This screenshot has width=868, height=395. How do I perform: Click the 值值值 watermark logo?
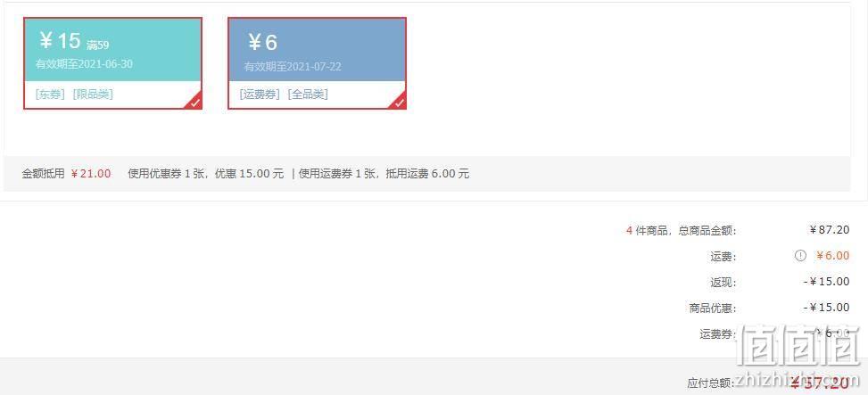coord(800,345)
